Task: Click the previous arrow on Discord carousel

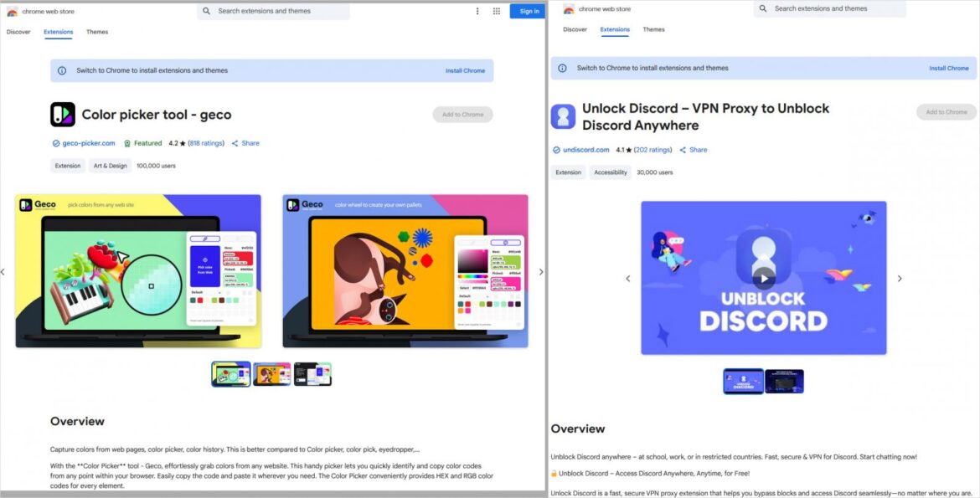Action: (628, 278)
